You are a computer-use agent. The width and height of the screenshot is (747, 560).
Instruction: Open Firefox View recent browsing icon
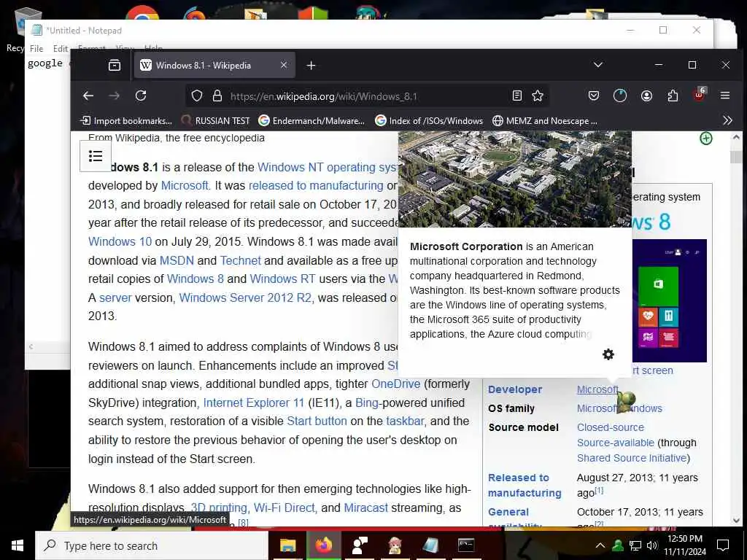click(x=115, y=65)
